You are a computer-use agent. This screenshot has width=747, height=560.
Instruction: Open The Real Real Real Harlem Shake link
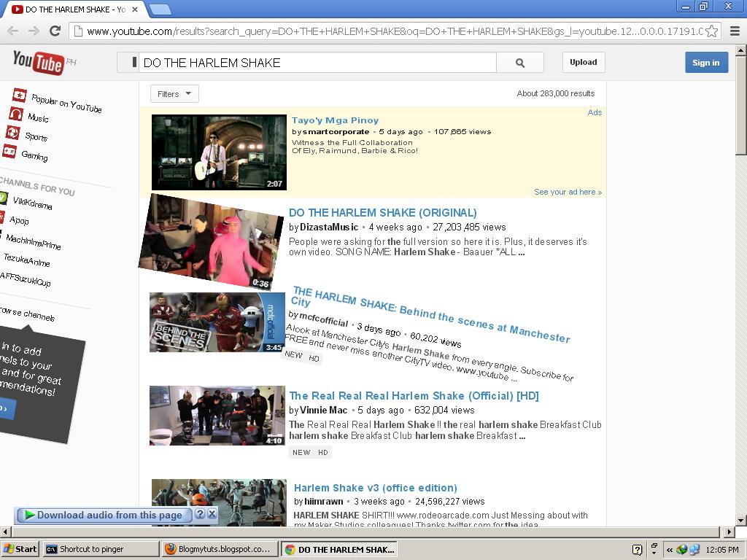click(x=414, y=396)
